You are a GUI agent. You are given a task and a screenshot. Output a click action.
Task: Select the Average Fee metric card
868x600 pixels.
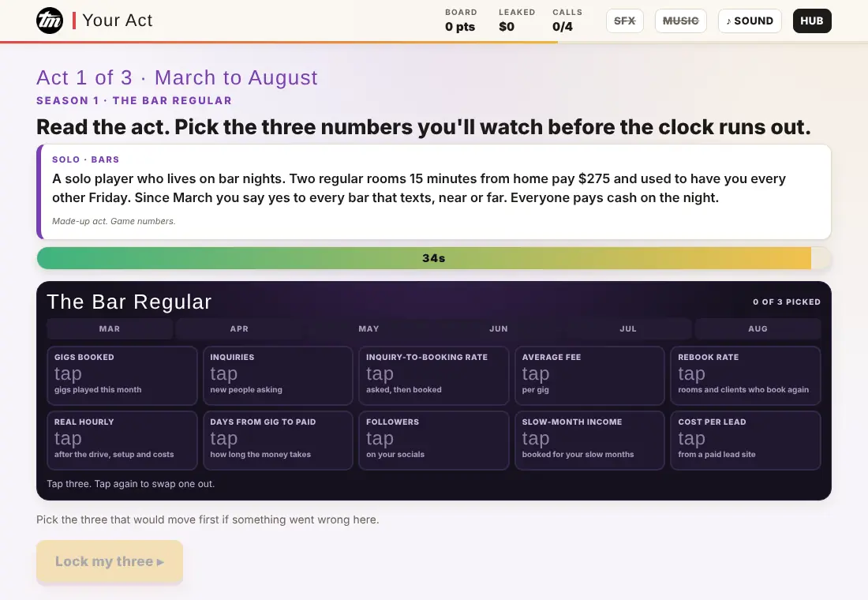click(589, 376)
